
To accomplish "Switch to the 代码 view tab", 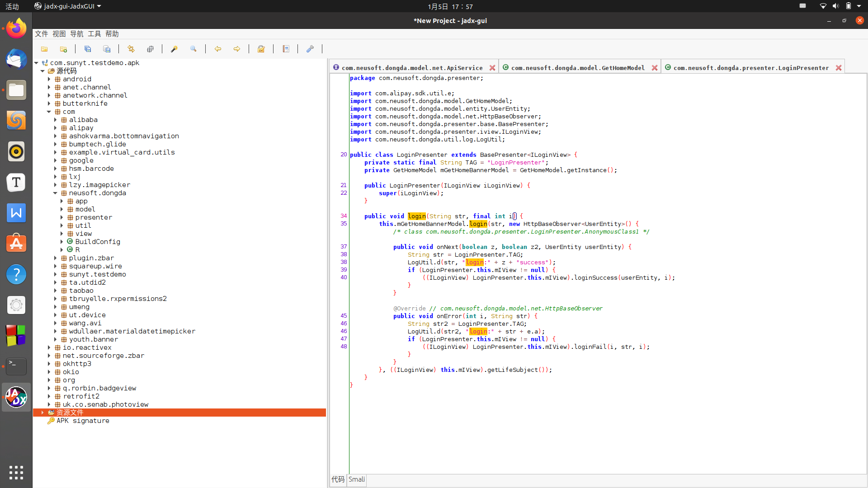I will click(x=338, y=479).
